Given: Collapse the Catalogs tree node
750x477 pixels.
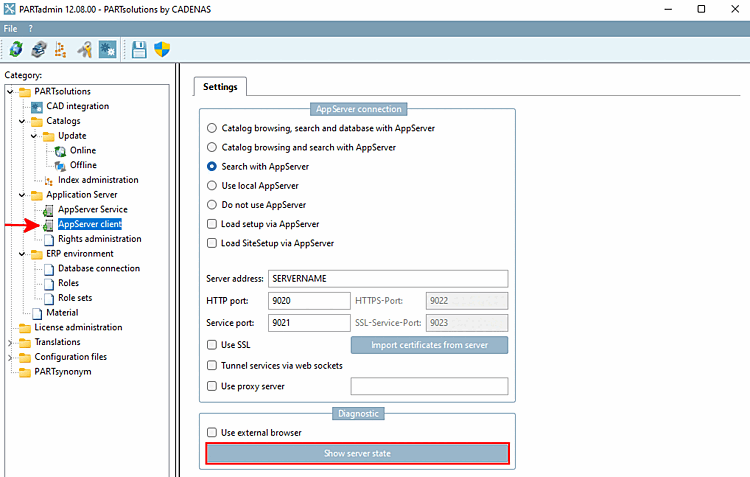Looking at the screenshot, I should pos(22,121).
